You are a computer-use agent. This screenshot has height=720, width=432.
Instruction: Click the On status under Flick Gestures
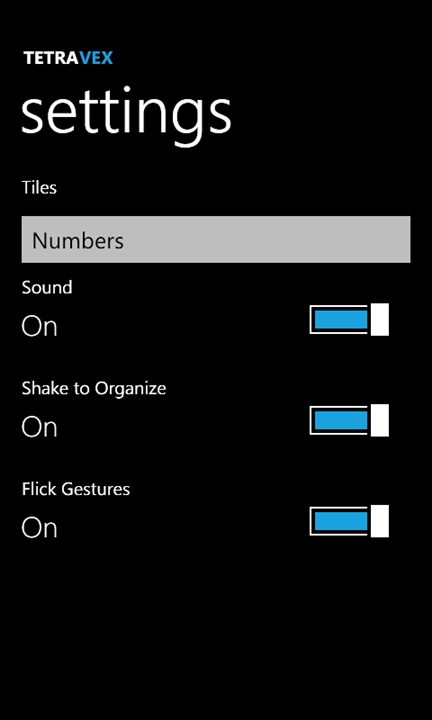[x=39, y=529]
